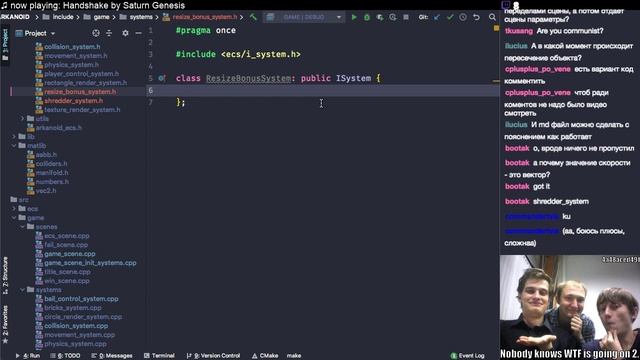Open colliders.h in matlib
Viewport: 640px width, 360px height.
(51, 163)
